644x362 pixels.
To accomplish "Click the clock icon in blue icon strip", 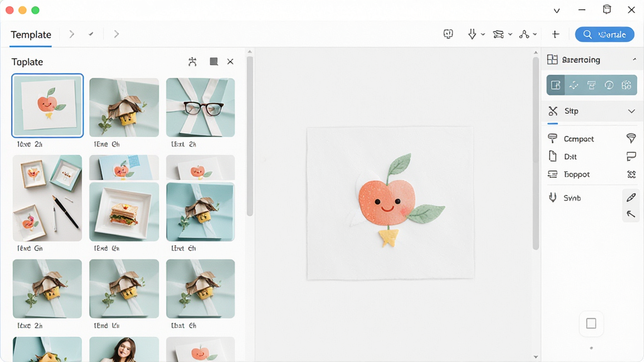I will pos(609,85).
